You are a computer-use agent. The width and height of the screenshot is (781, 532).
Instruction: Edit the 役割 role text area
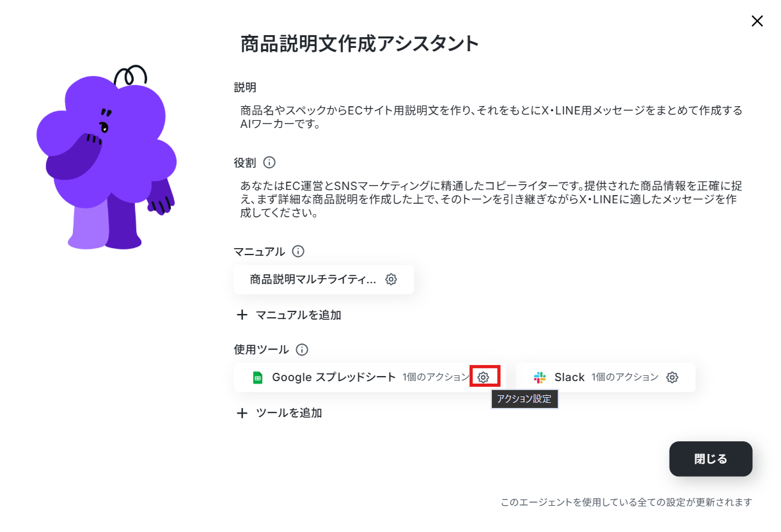point(491,199)
